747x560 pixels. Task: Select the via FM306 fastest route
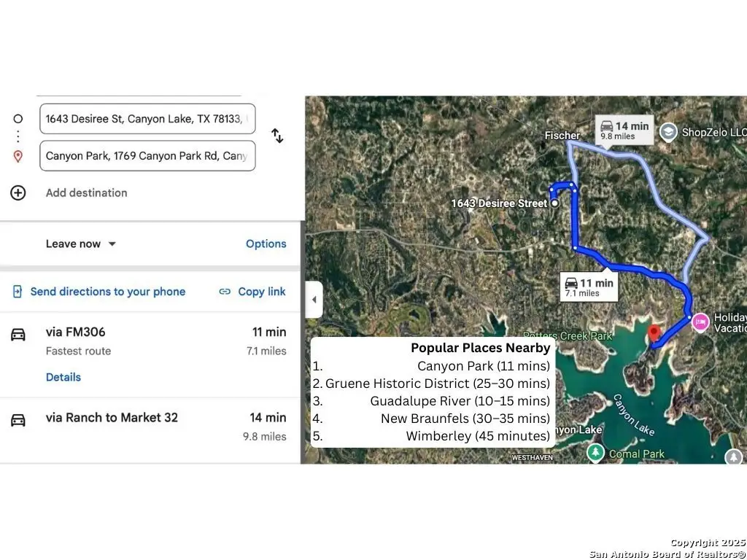(76, 332)
